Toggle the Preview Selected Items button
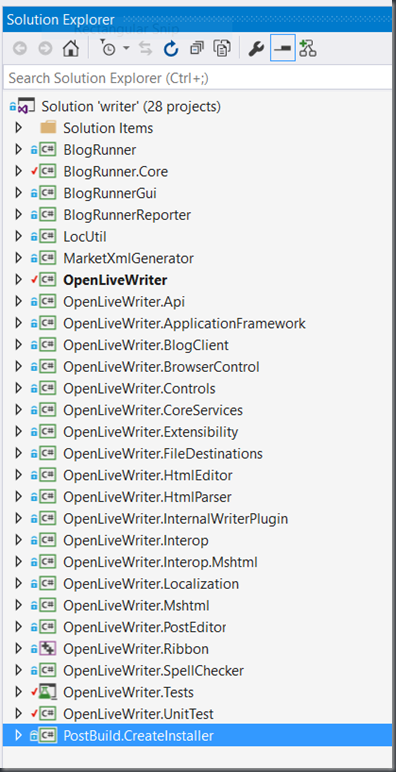Screen dimensions: 396x772 point(283,48)
